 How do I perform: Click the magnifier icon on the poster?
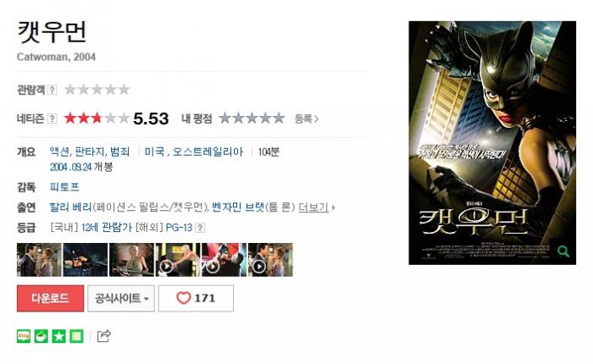click(x=563, y=251)
